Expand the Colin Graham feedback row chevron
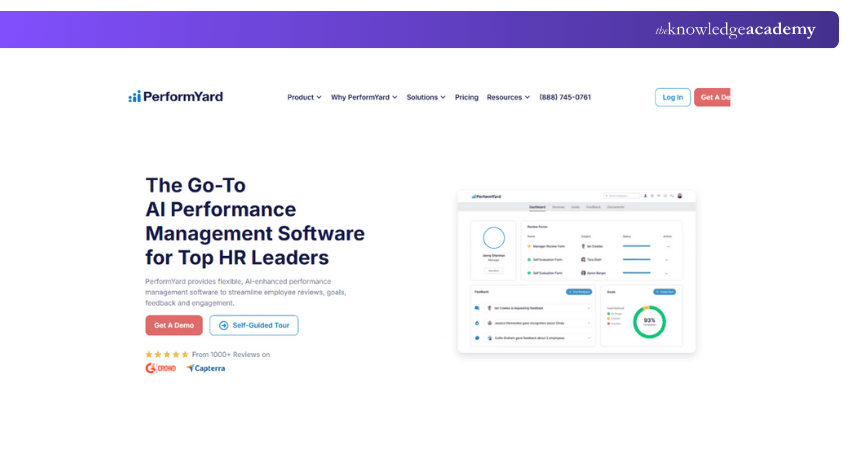This screenshot has width=850, height=450. point(589,338)
